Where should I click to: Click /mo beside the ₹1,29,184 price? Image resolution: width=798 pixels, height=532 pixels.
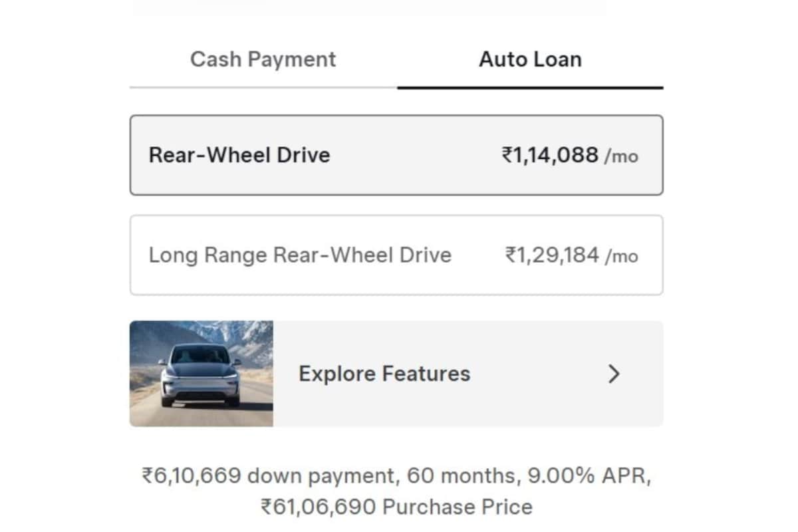pos(621,257)
